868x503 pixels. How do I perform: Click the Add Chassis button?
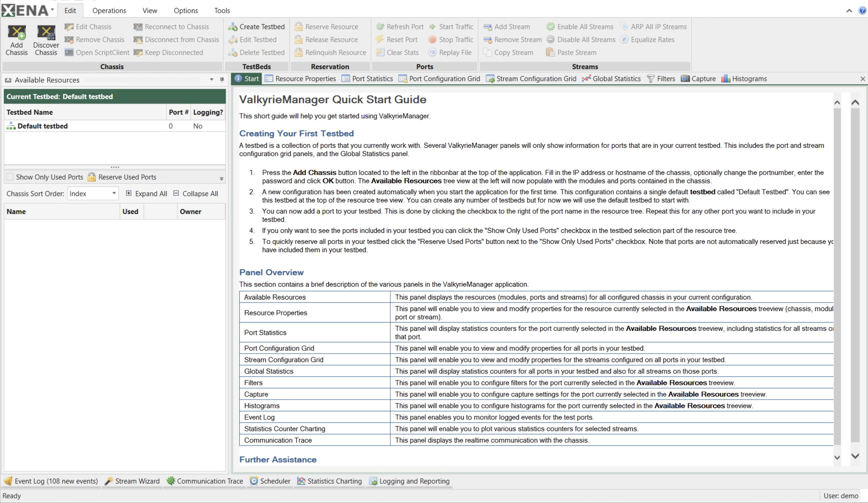tap(17, 40)
